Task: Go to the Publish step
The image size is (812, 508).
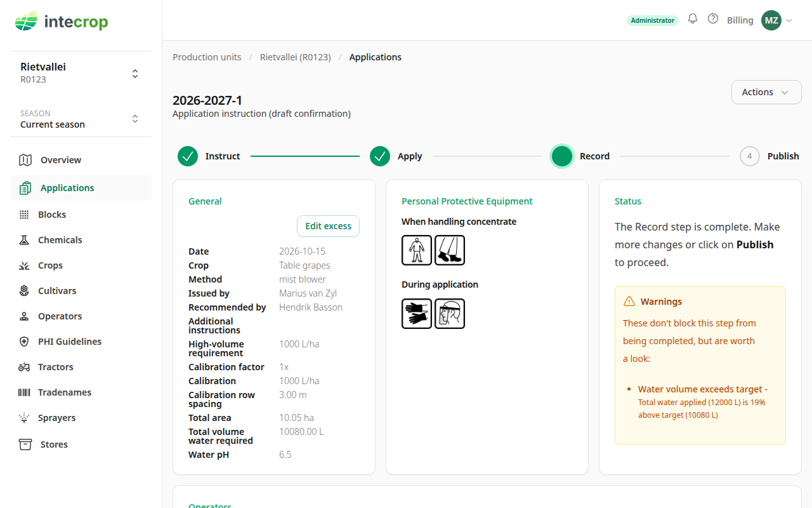Action: [769, 156]
